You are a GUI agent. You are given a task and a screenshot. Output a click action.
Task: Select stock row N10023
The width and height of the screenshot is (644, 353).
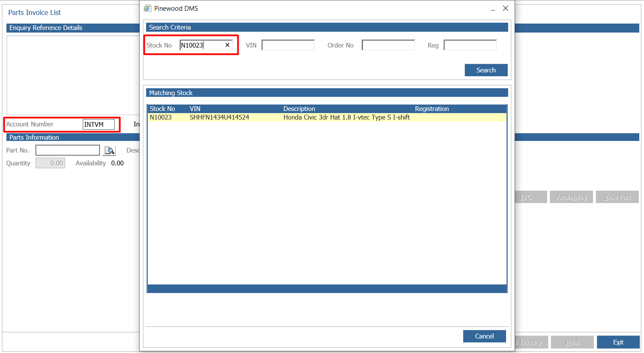327,117
